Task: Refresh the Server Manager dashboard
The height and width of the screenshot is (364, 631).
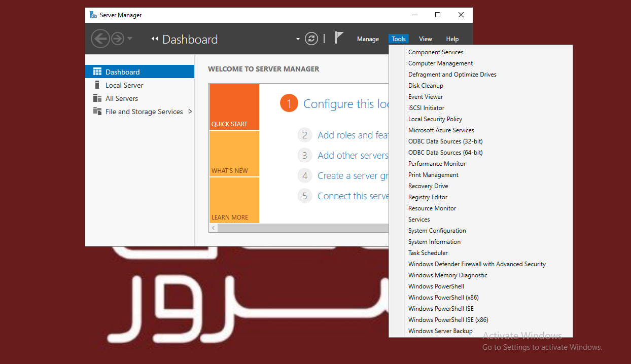Action: coord(311,39)
